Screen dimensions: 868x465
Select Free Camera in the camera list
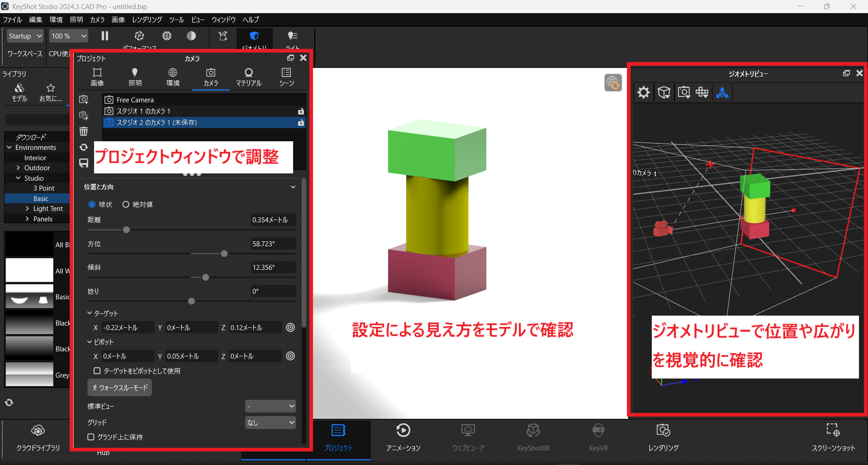point(204,100)
